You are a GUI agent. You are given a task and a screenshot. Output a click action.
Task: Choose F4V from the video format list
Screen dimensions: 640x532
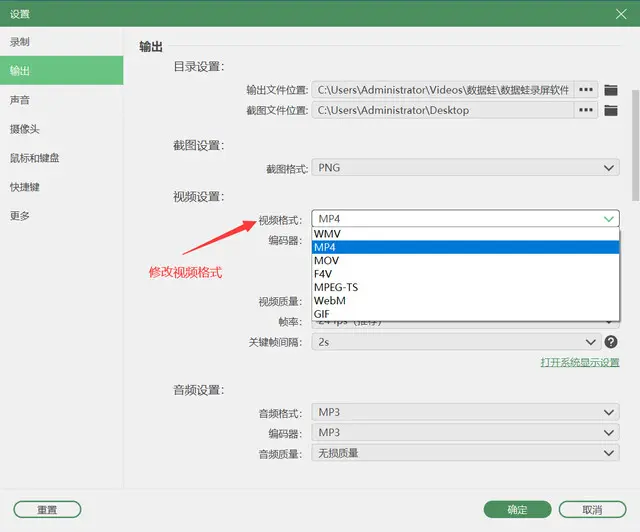pyautogui.click(x=465, y=274)
